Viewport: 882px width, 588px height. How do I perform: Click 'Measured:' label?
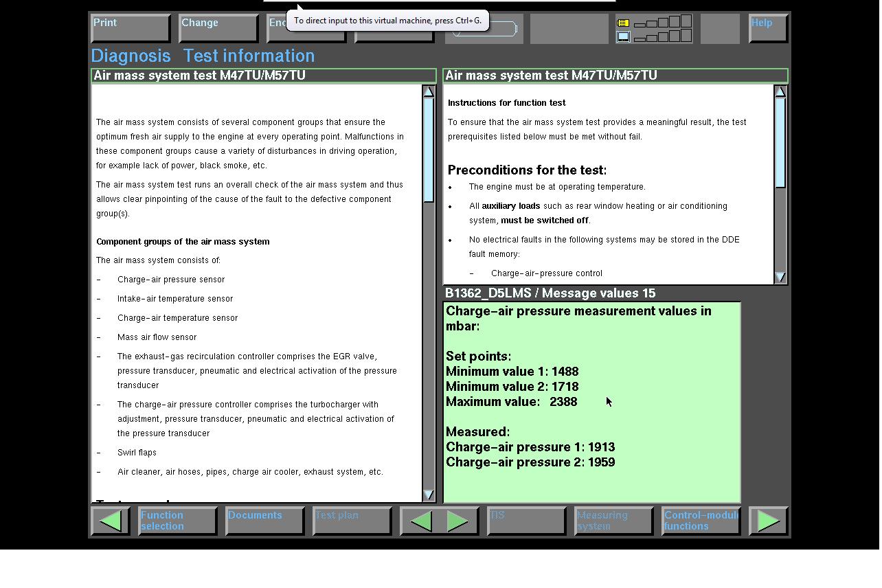(478, 432)
